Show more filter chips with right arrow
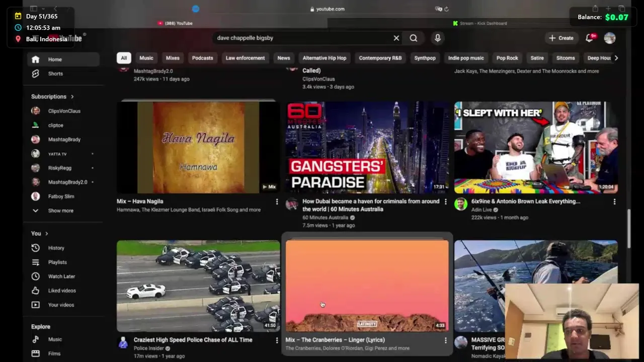This screenshot has width=644, height=362. pos(616,58)
